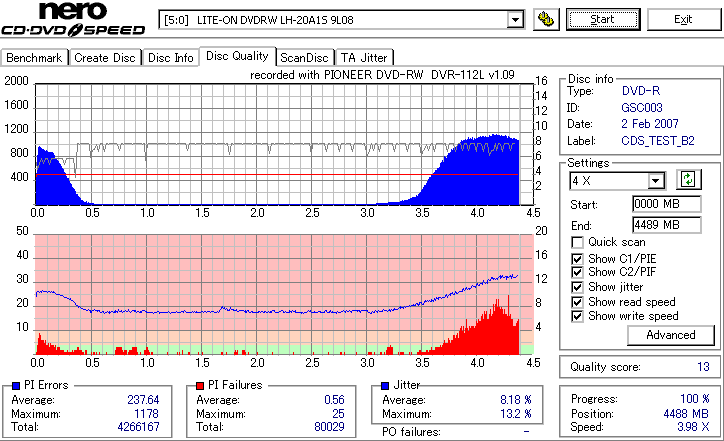Click the Position value 4488 MB
Viewport: 724px width, 441px height.
686,413
